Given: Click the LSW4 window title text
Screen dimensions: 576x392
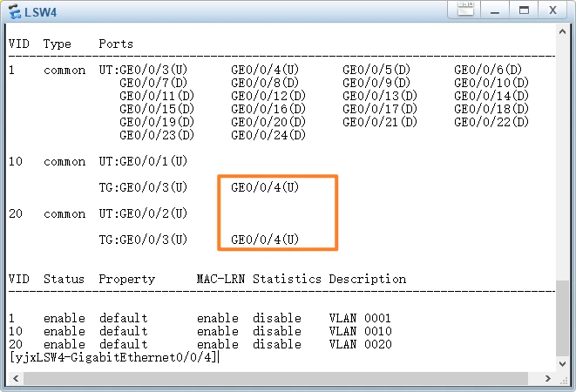Looking at the screenshot, I should 41,10.
